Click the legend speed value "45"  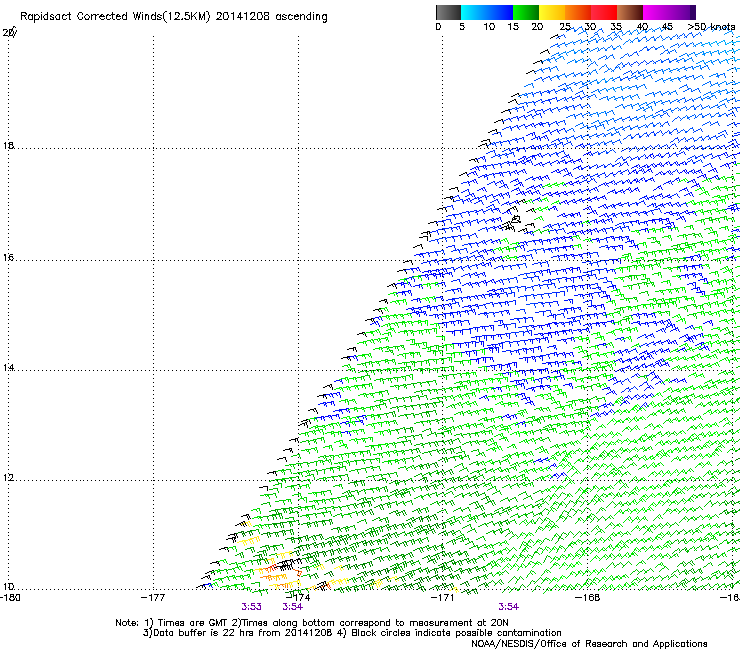click(x=667, y=27)
